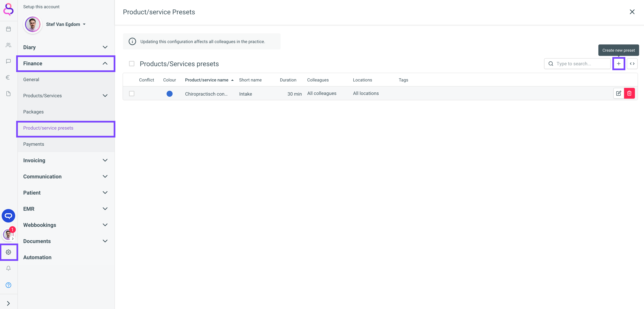Click the small arrow on user avatar

point(13,238)
